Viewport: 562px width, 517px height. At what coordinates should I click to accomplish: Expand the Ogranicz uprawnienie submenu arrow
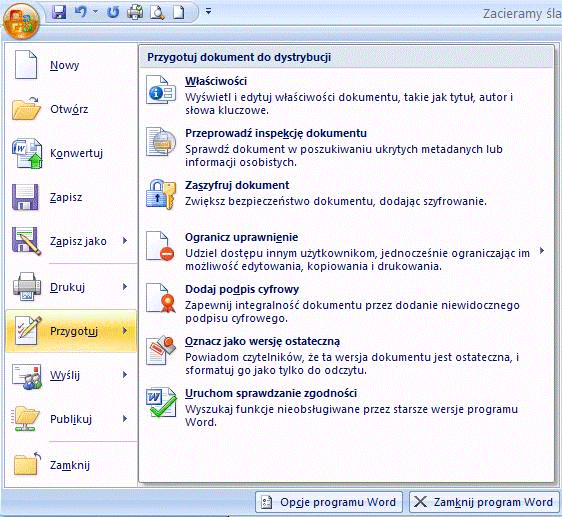(x=542, y=251)
